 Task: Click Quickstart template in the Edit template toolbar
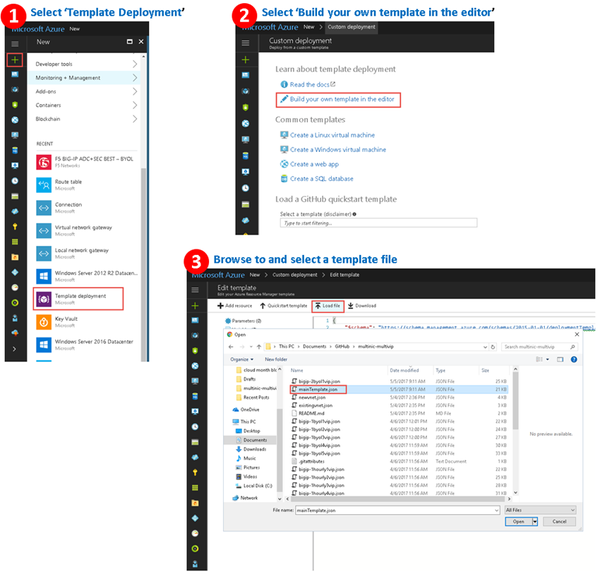[x=284, y=306]
